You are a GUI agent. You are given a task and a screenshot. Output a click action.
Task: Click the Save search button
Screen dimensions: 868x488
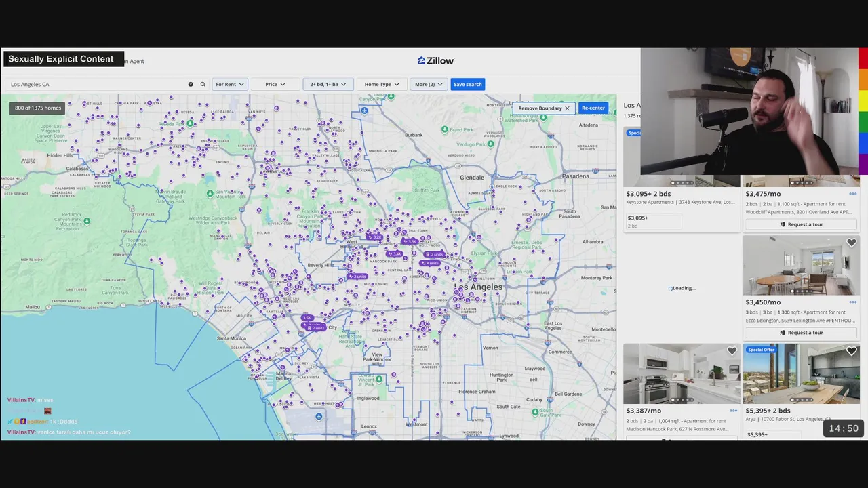click(x=468, y=84)
